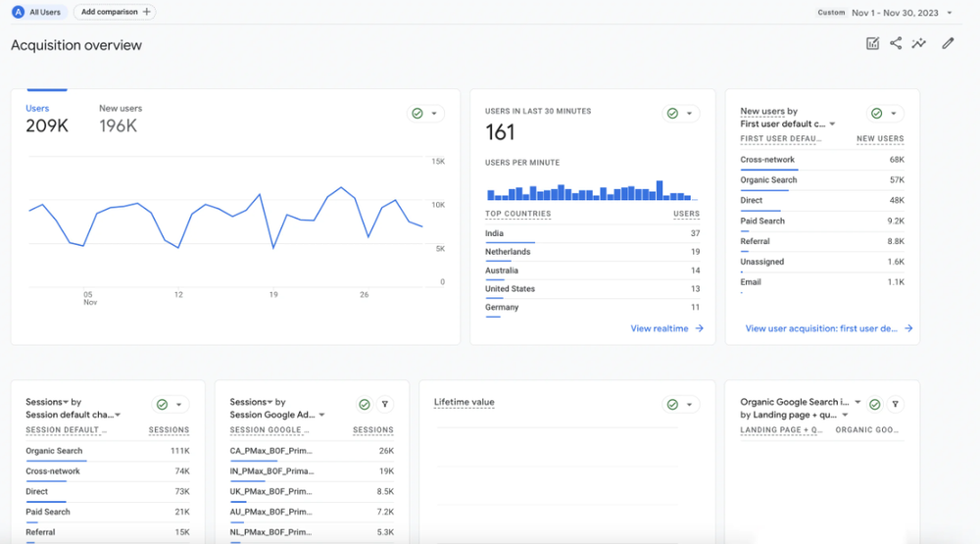
Task: Click the Organic Search row in Sessions table
Action: (108, 451)
